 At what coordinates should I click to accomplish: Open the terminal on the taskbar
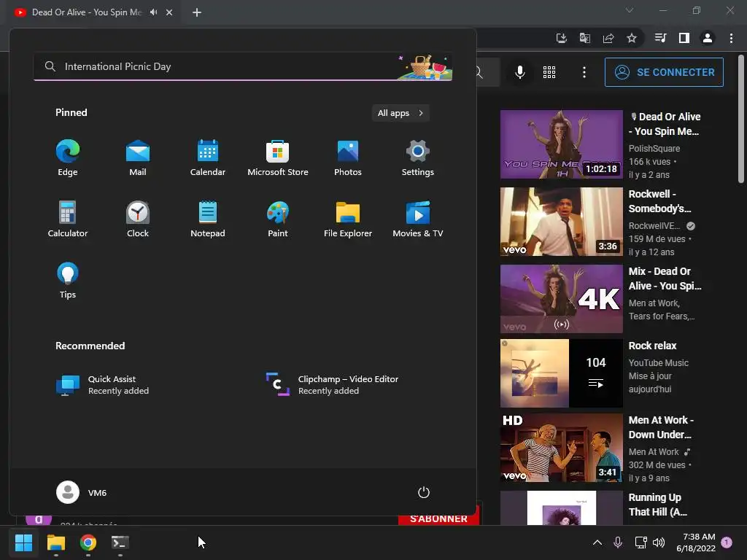click(x=120, y=542)
